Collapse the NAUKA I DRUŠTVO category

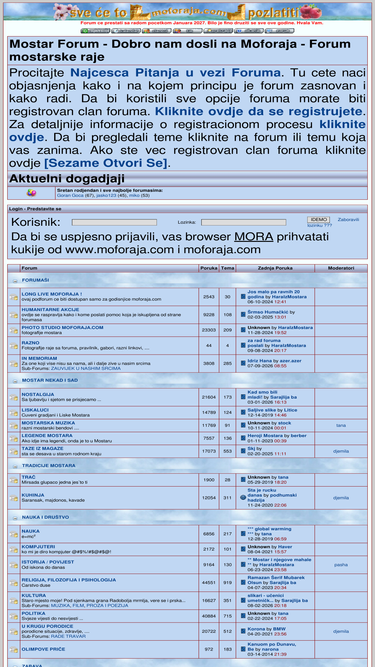(14, 518)
